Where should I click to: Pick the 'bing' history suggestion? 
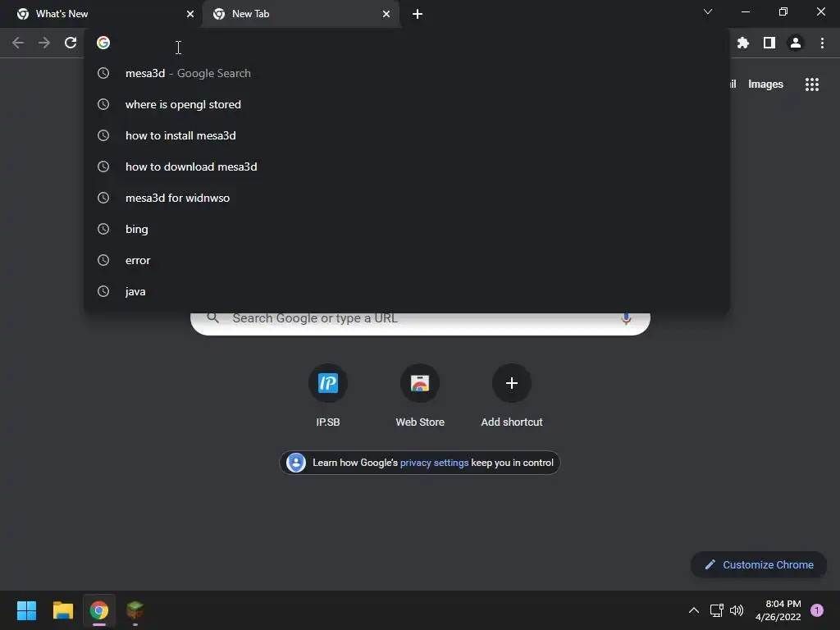point(407,229)
